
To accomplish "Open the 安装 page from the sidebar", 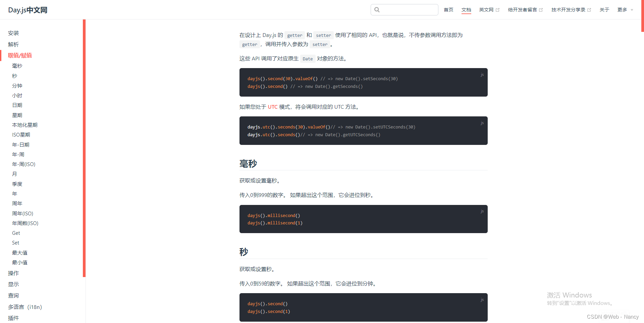I will 13,33.
